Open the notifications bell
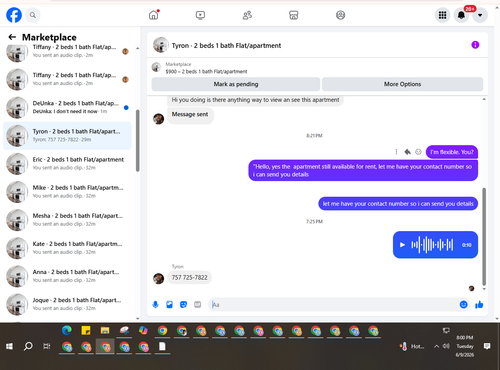This screenshot has width=500, height=370. coord(461,15)
